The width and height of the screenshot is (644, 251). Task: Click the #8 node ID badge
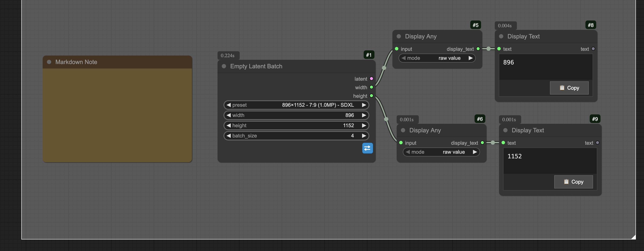coord(590,25)
